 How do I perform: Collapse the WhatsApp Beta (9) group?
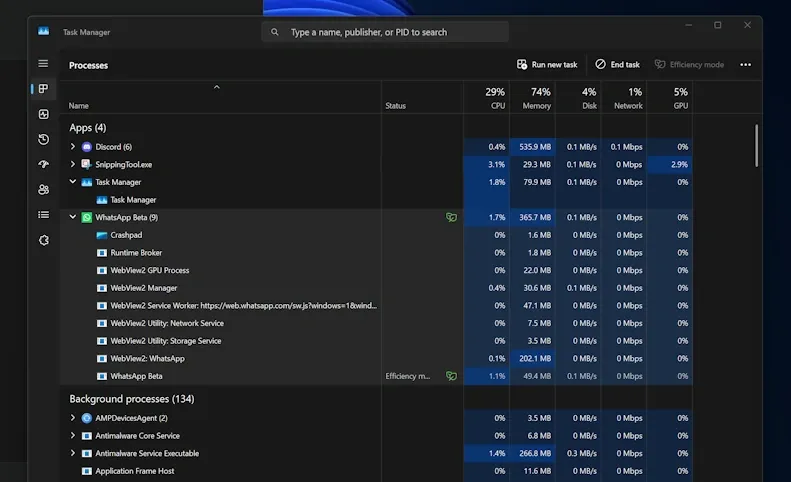[x=73, y=217]
